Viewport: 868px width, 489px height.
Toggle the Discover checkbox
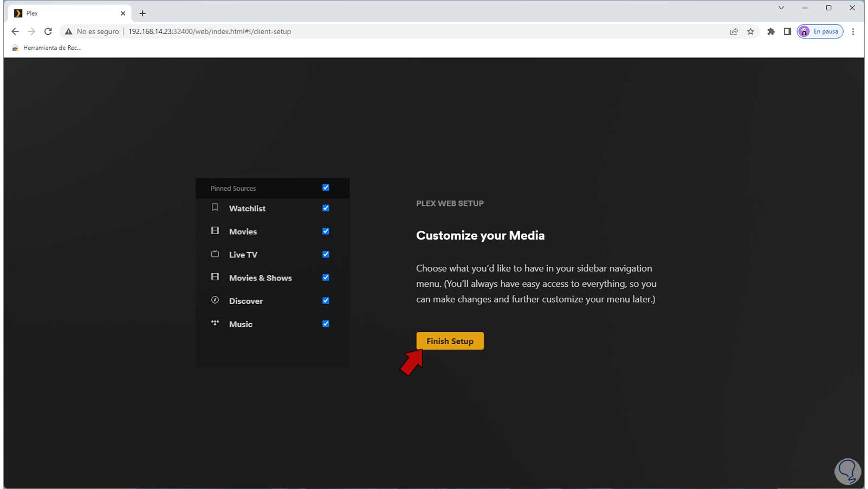tap(326, 301)
